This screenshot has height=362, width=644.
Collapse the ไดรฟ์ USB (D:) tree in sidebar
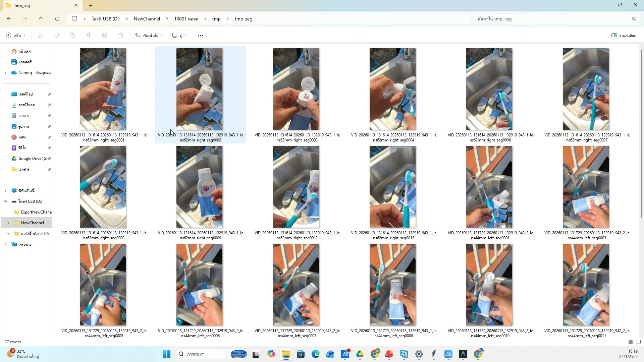click(x=5, y=201)
